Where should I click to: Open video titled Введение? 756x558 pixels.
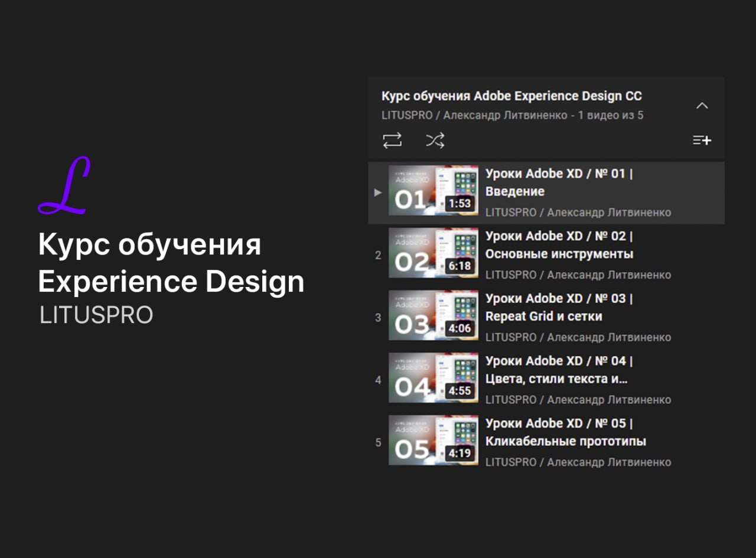[x=559, y=182]
